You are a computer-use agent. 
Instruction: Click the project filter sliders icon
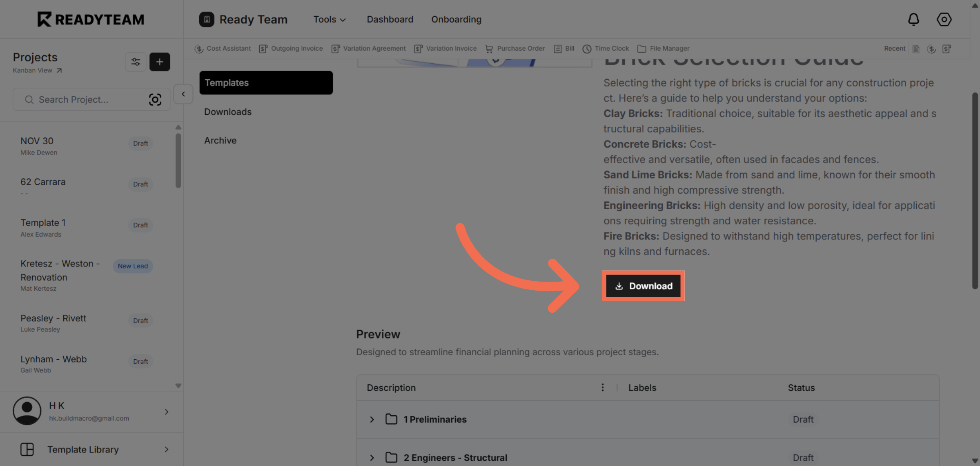point(136,62)
